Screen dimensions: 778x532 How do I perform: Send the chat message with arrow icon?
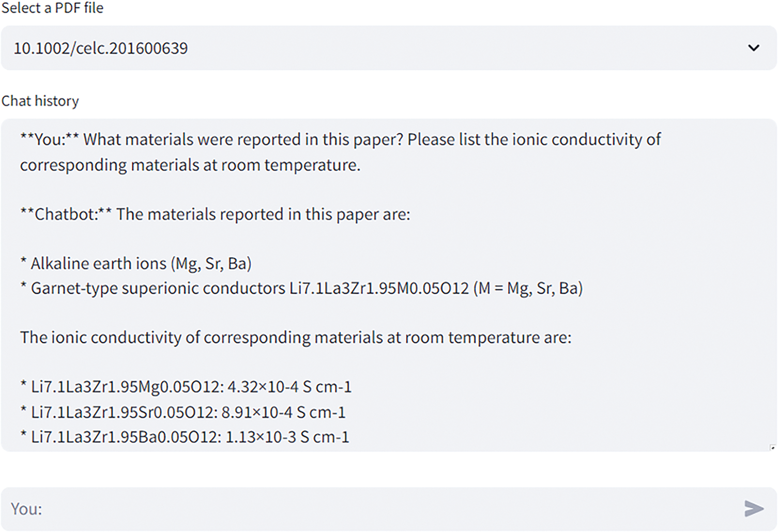(x=754, y=509)
